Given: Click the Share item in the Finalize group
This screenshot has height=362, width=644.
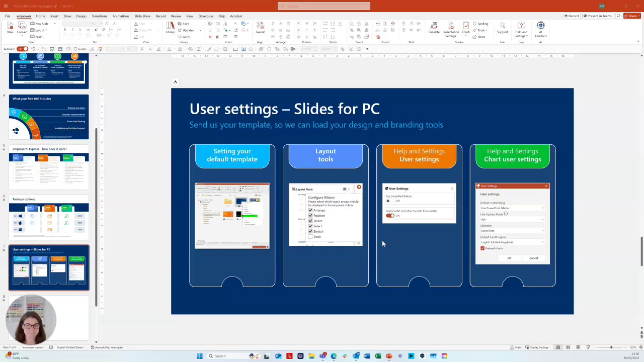Looking at the screenshot, I should [479, 37].
